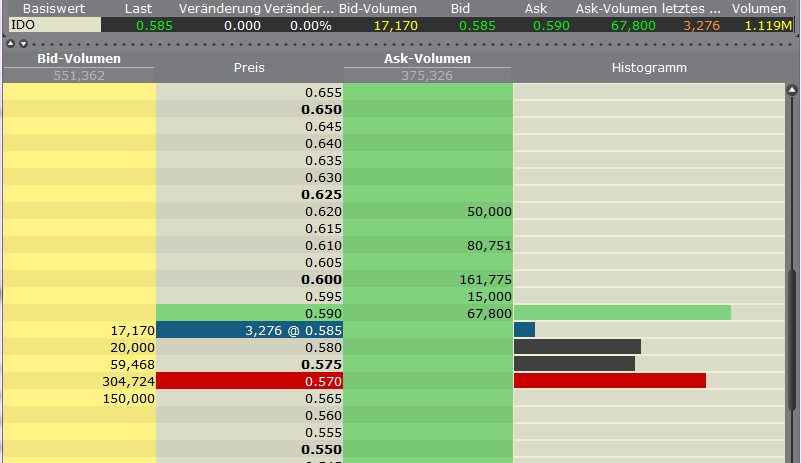Click ask volume 67,800 at 0.590
This screenshot has height=463, width=801.
[x=489, y=313]
